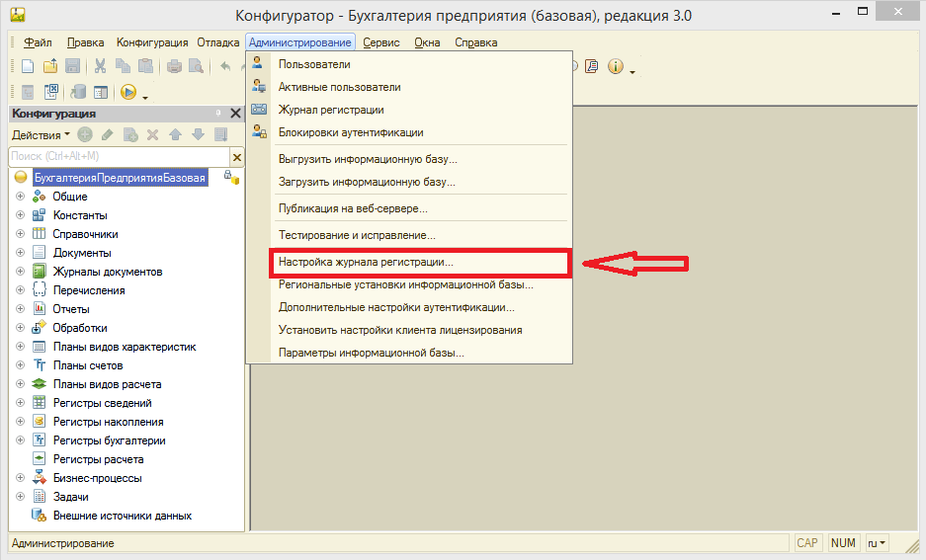Select Документы in the configuration tree

[x=81, y=253]
